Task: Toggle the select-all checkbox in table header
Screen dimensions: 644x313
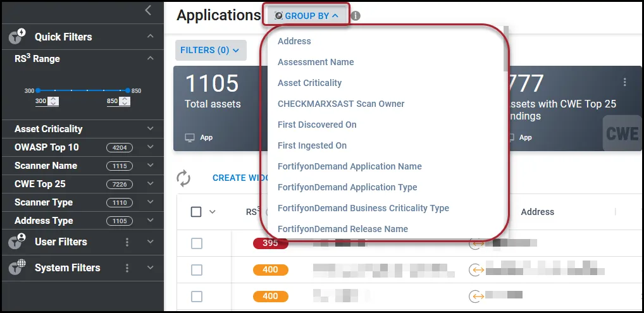Action: [196, 212]
